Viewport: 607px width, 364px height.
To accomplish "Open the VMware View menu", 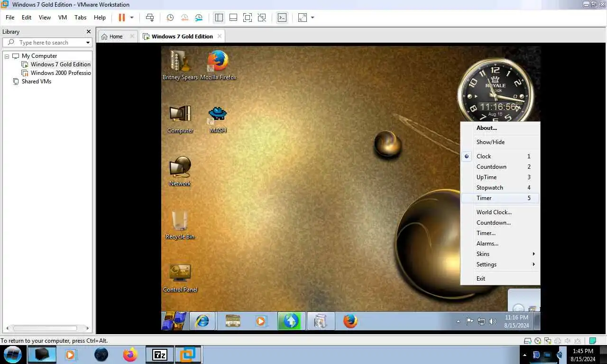I will (45, 18).
